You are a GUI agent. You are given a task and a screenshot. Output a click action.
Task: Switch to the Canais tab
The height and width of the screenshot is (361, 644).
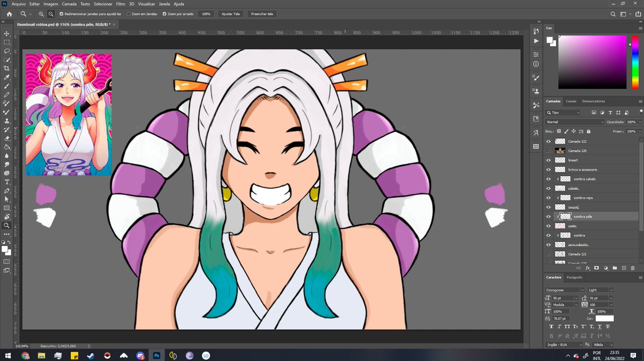coord(571,101)
